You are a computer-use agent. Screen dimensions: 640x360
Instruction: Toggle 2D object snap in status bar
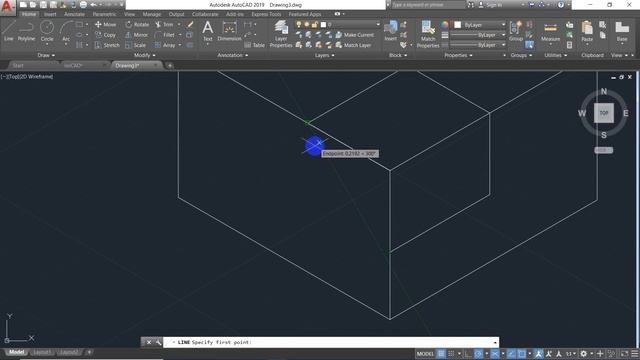click(522, 353)
